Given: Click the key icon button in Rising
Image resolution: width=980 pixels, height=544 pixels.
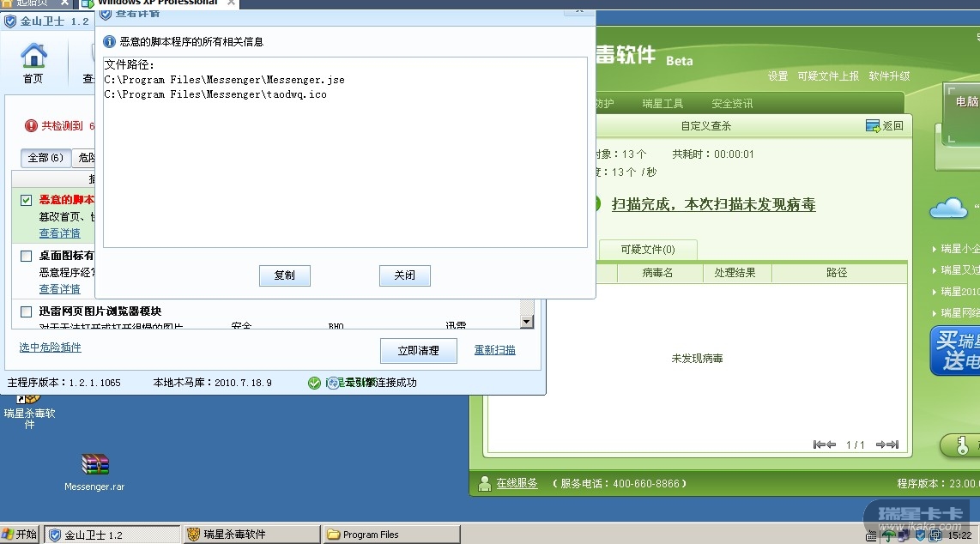Looking at the screenshot, I should point(962,445).
